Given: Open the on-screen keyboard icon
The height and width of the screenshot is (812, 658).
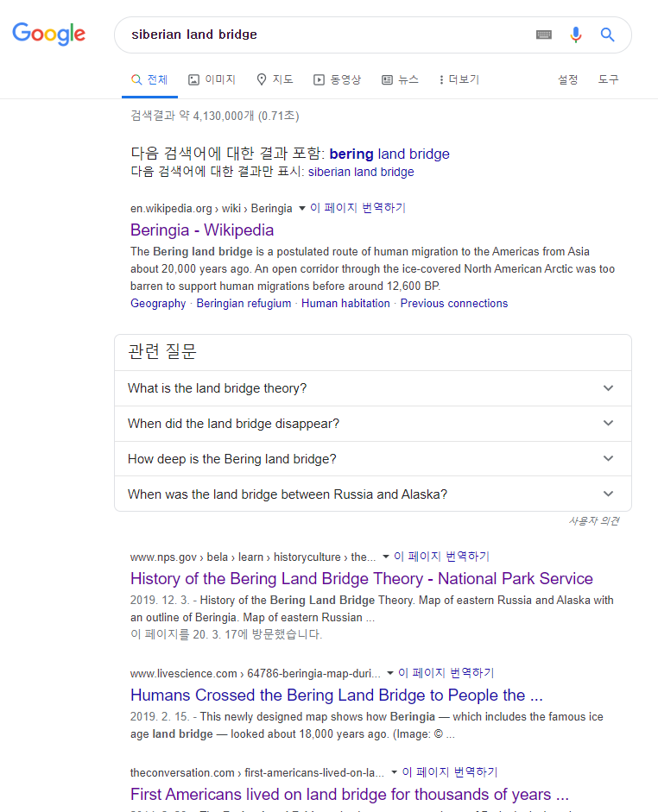Looking at the screenshot, I should (543, 35).
